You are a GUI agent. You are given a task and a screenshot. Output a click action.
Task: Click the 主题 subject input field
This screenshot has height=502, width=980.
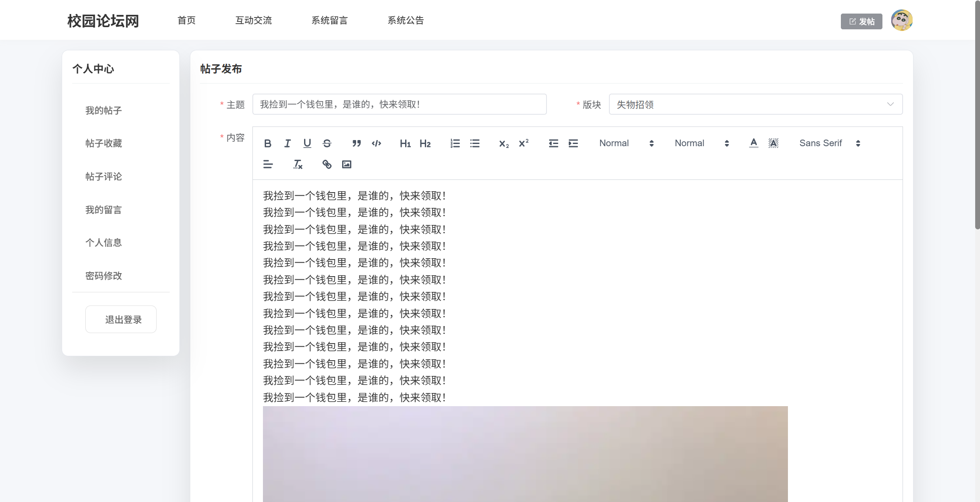399,104
